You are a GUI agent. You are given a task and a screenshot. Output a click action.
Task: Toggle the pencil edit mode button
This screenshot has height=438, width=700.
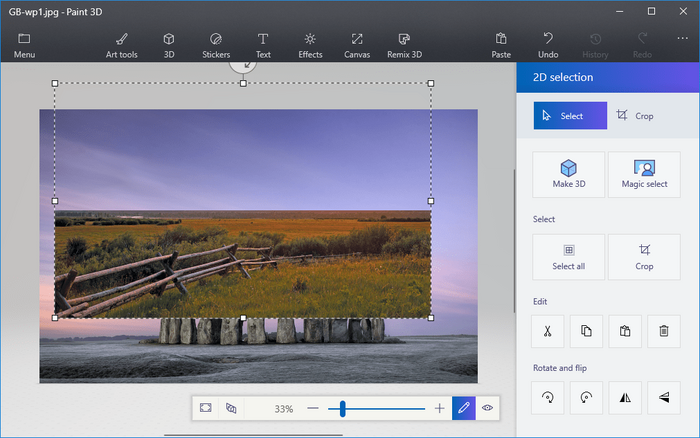coord(463,408)
